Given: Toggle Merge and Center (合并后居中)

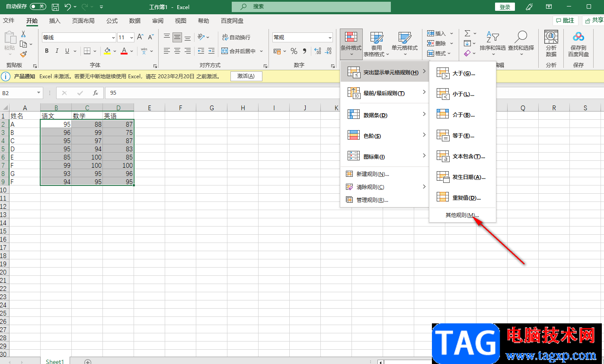Looking at the screenshot, I should tap(239, 51).
